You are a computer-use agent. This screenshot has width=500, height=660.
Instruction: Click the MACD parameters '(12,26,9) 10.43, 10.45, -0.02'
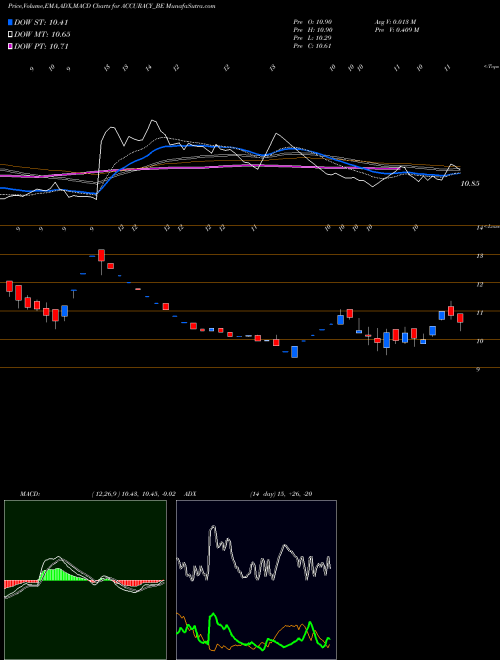click(133, 494)
